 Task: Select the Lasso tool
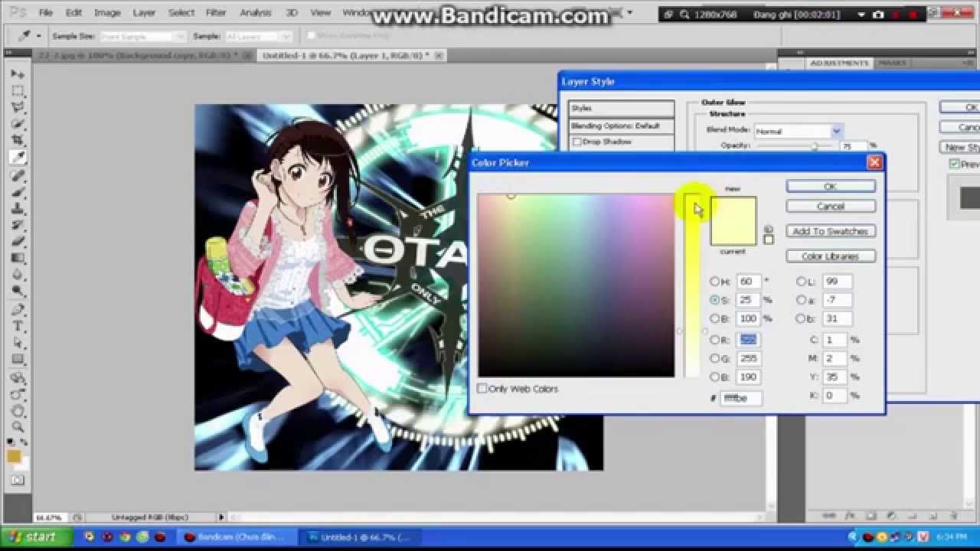[17, 108]
